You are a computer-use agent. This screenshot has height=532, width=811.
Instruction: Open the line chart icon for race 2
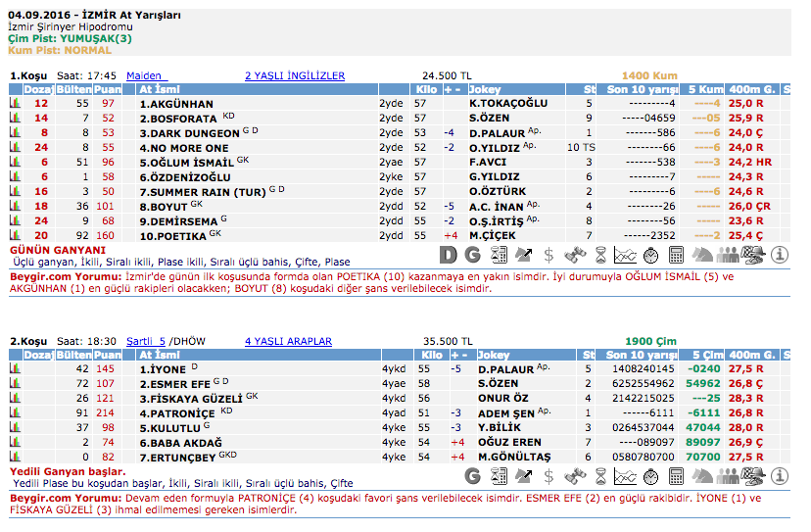pyautogui.click(x=626, y=475)
